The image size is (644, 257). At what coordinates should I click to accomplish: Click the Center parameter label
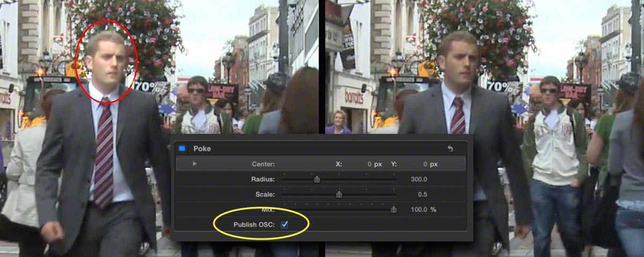coord(263,164)
